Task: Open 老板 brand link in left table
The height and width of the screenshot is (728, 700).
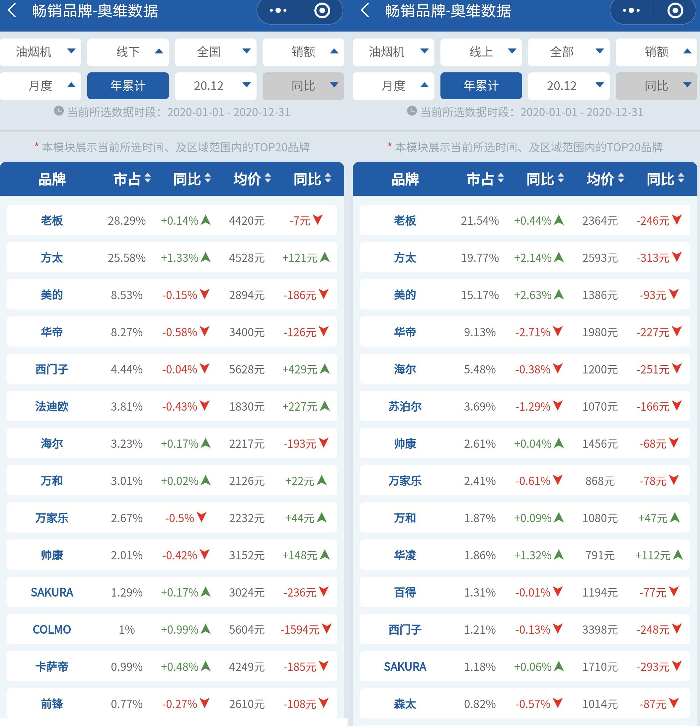Action: tap(52, 220)
